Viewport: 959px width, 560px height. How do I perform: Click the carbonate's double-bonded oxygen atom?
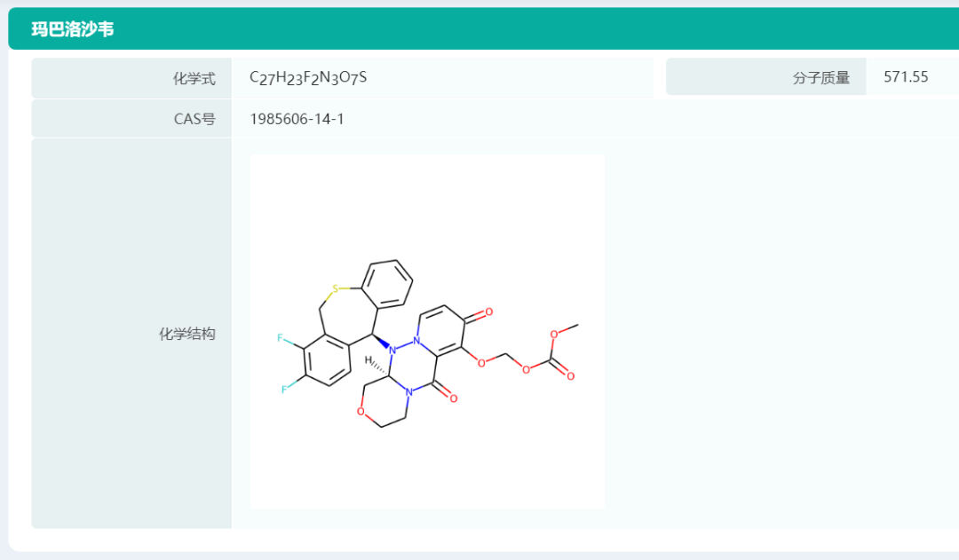[570, 376]
